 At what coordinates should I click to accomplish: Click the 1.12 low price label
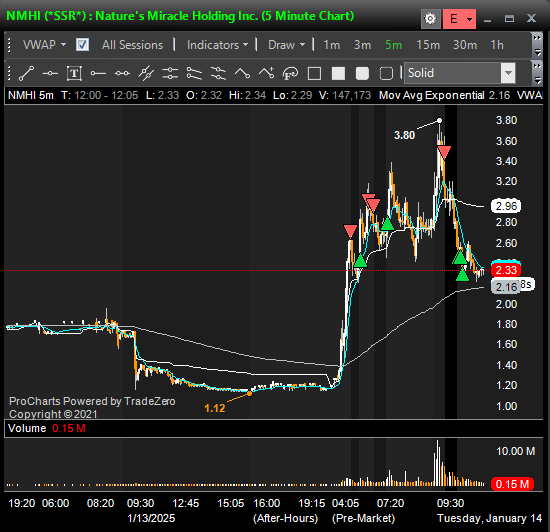click(215, 408)
